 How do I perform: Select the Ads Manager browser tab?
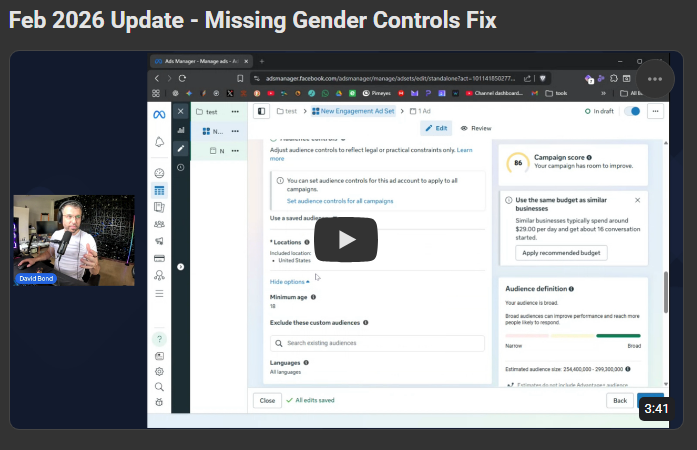tap(201, 61)
